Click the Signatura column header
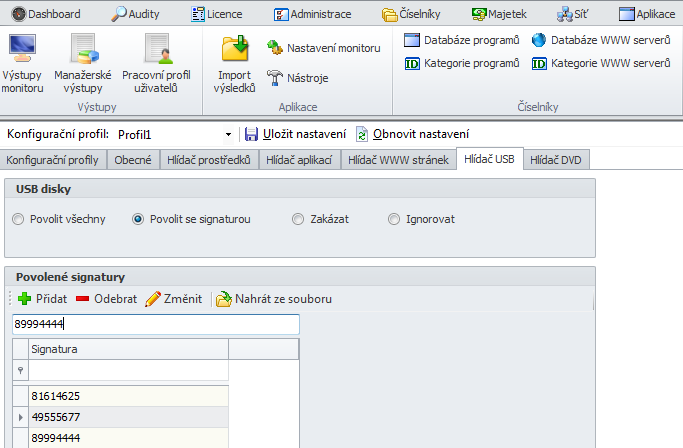The image size is (683, 448). coord(128,349)
